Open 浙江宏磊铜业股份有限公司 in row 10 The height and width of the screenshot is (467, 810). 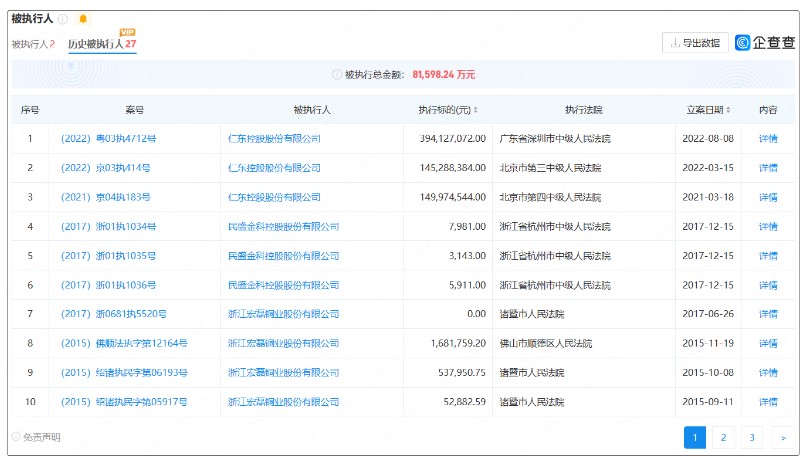[284, 401]
